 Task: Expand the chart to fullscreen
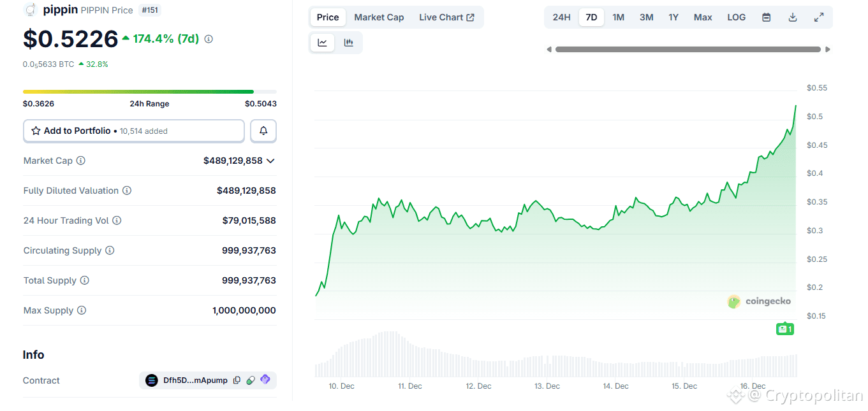coord(818,17)
